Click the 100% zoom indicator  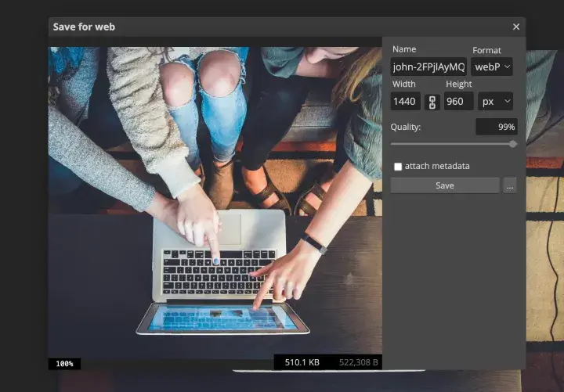(x=65, y=364)
